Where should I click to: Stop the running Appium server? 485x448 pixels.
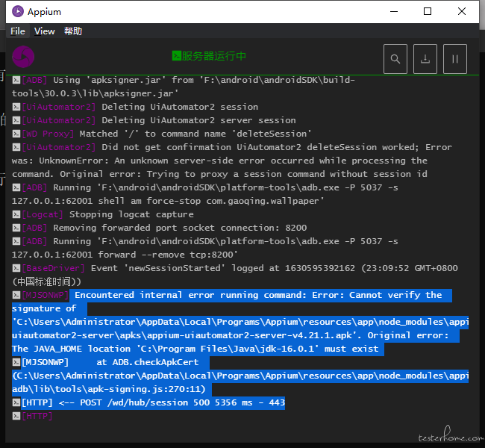point(454,59)
